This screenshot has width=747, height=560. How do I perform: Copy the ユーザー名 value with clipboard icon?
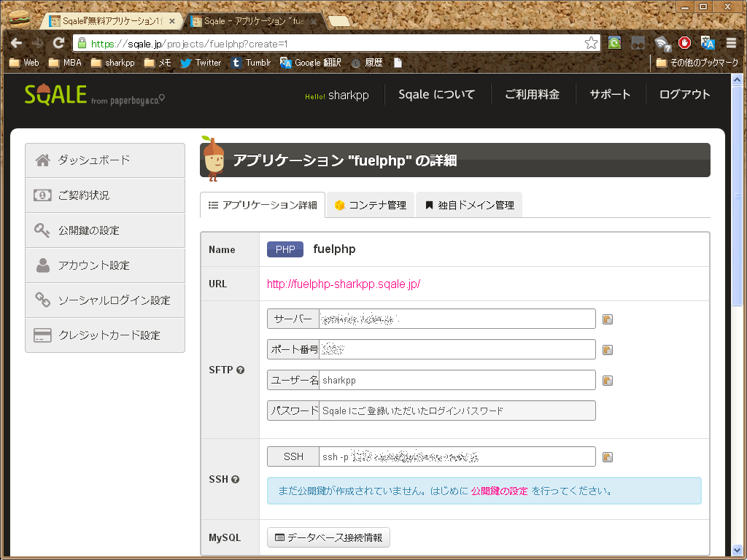coord(608,381)
